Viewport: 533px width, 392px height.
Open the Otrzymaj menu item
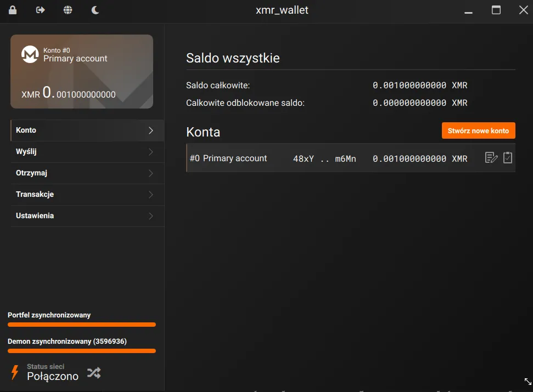87,173
